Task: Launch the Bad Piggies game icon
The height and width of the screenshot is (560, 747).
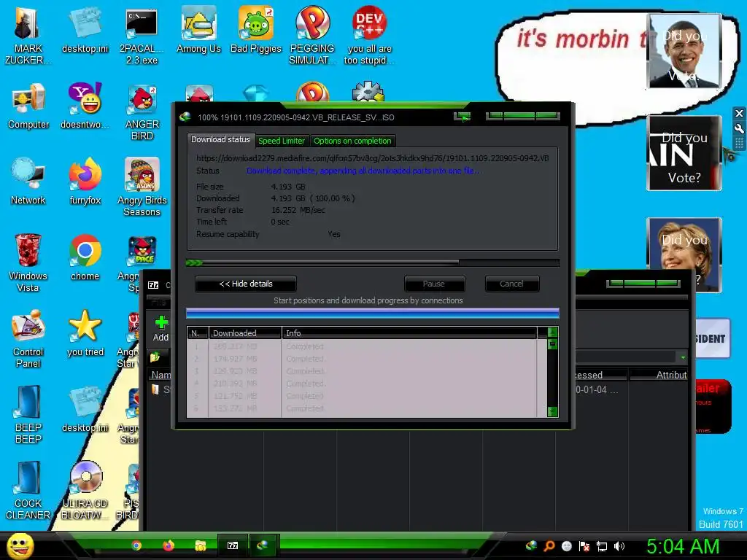Action: [256, 30]
